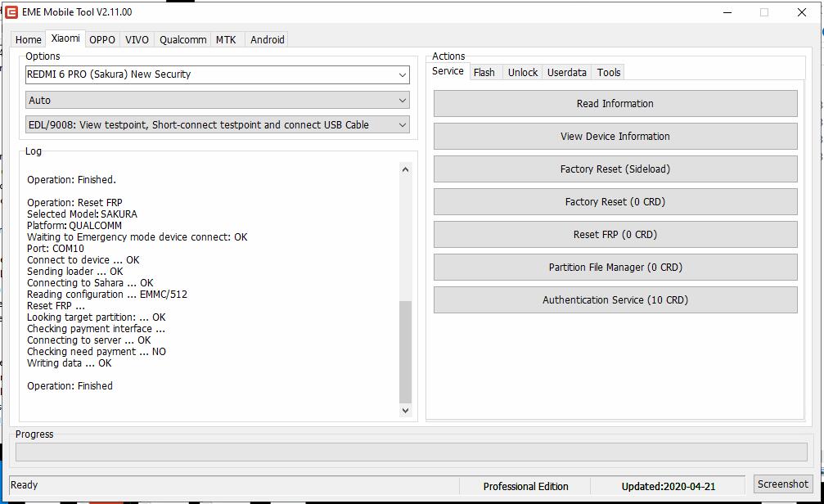The height and width of the screenshot is (504, 824).
Task: Click the log scrollbar up arrow
Action: (x=405, y=169)
